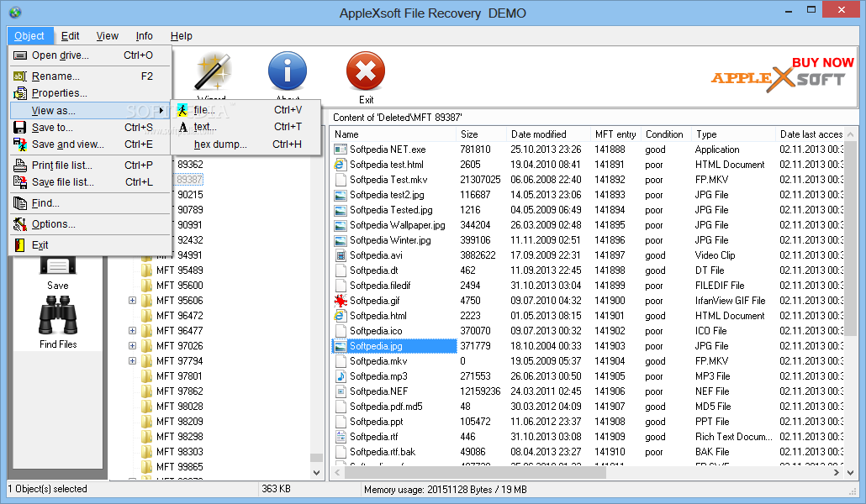The height and width of the screenshot is (504, 866).
Task: Open the View as submenu arrow
Action: [161, 111]
